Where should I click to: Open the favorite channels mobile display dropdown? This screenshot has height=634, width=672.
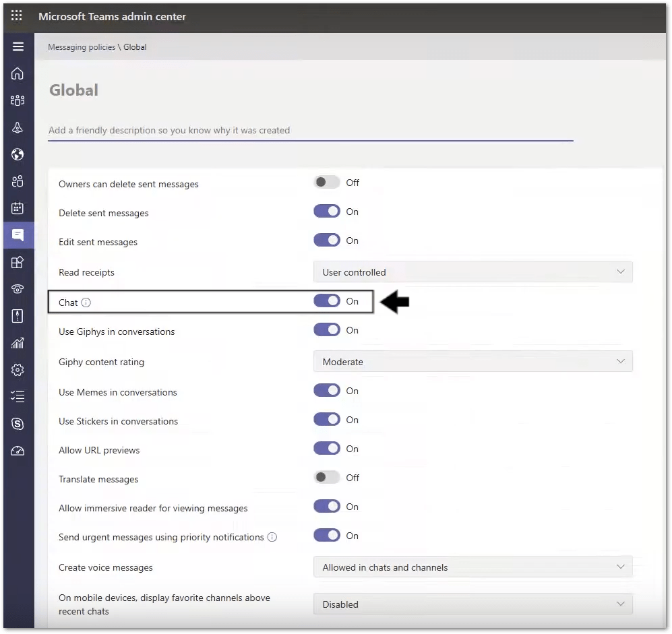[472, 604]
